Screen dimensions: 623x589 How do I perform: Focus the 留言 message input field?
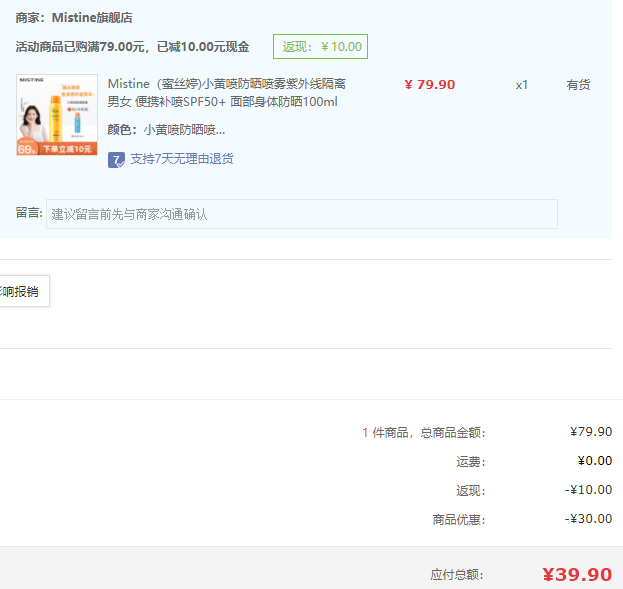point(302,214)
